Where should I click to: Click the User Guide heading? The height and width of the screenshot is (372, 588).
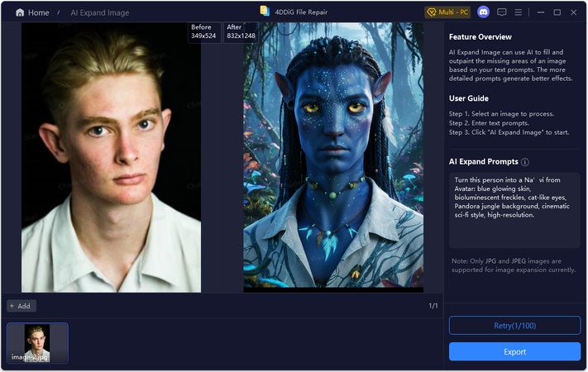pyautogui.click(x=469, y=98)
